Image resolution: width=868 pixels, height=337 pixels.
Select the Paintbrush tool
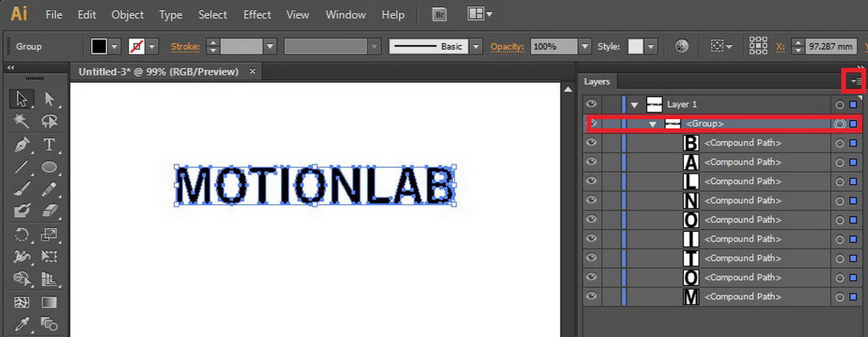click(22, 189)
